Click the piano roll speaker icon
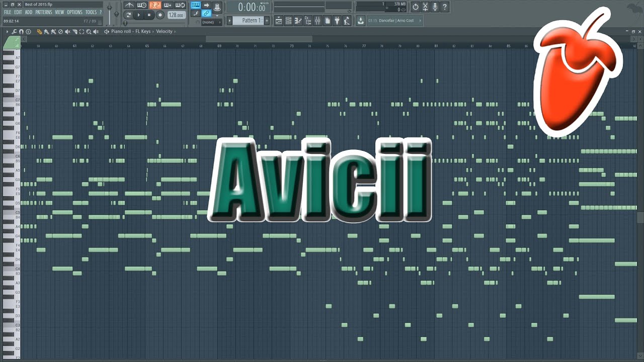Viewport: 644px width, 362px height. point(107,32)
